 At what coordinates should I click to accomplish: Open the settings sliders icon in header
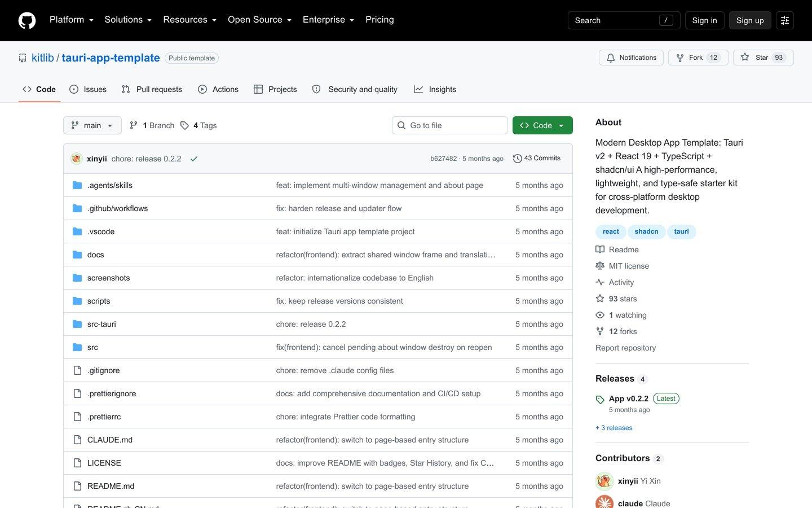click(x=785, y=20)
